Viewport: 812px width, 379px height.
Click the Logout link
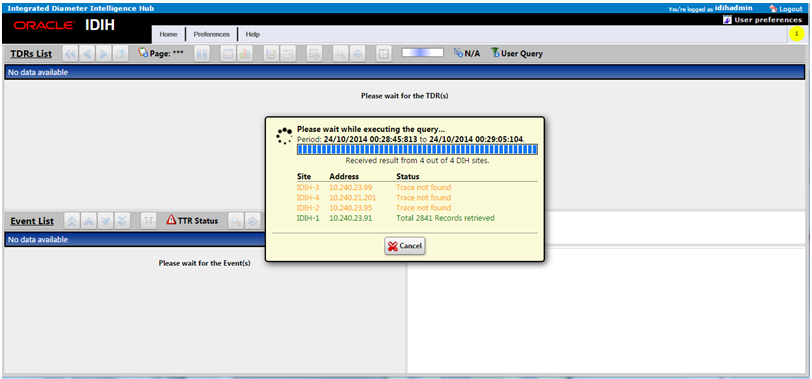(x=786, y=9)
